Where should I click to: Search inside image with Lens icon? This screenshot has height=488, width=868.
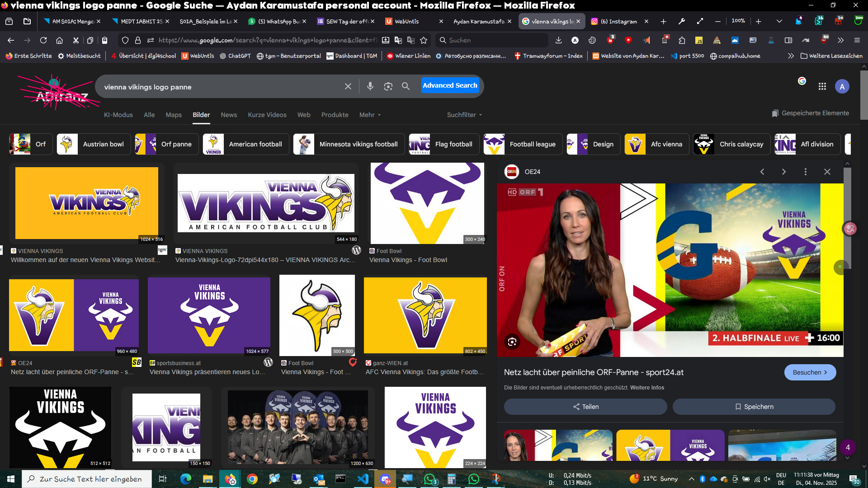[x=512, y=342]
